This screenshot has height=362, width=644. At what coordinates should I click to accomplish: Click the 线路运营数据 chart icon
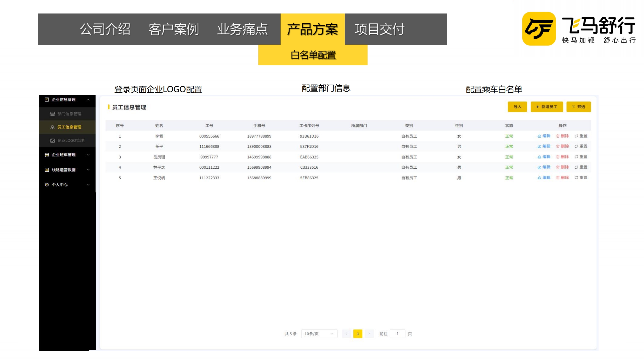(x=47, y=170)
